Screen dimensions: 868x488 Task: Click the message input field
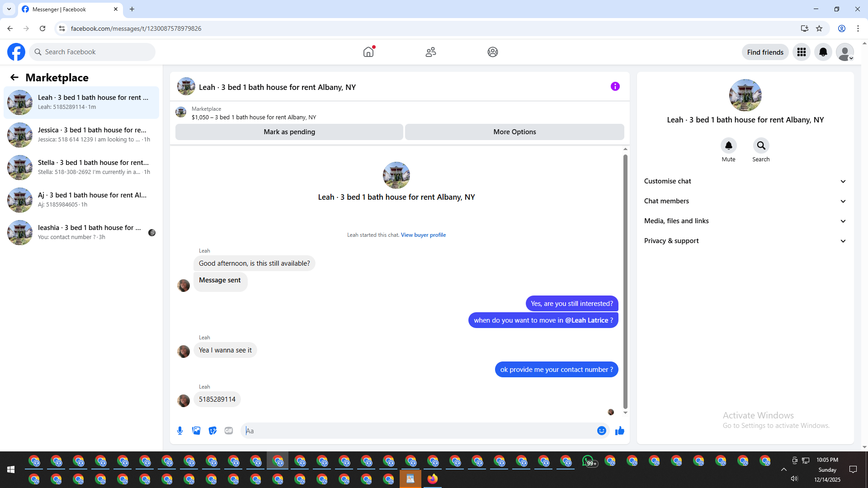420,431
